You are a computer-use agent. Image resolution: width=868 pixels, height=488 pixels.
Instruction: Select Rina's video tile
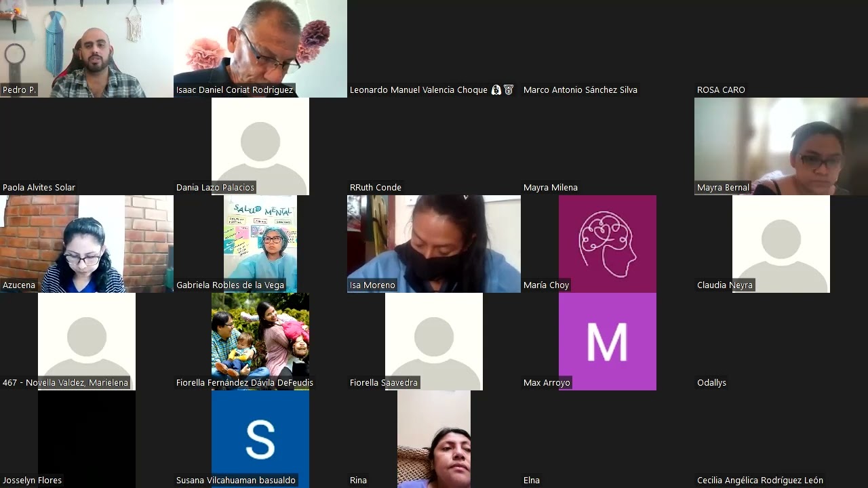coord(434,439)
